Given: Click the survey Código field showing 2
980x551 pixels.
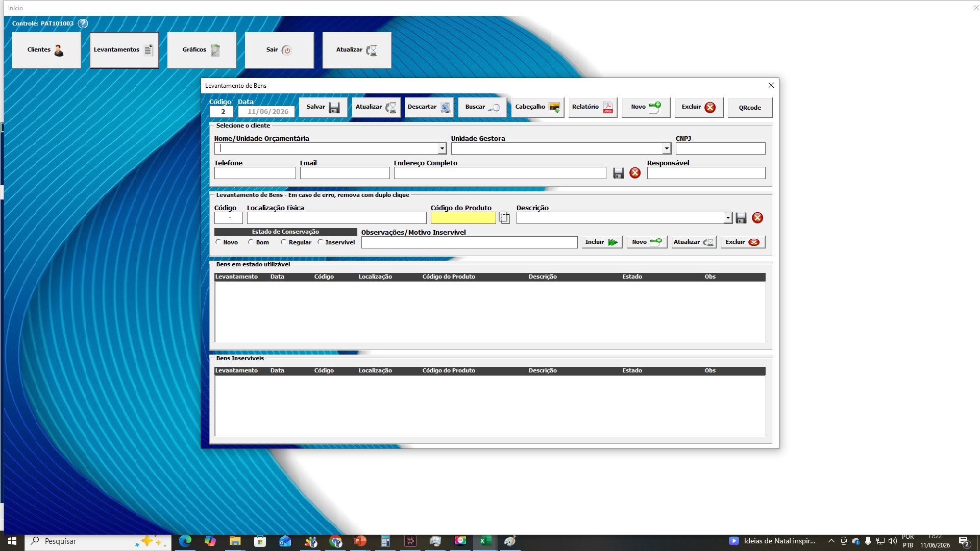Looking at the screenshot, I should pos(221,112).
